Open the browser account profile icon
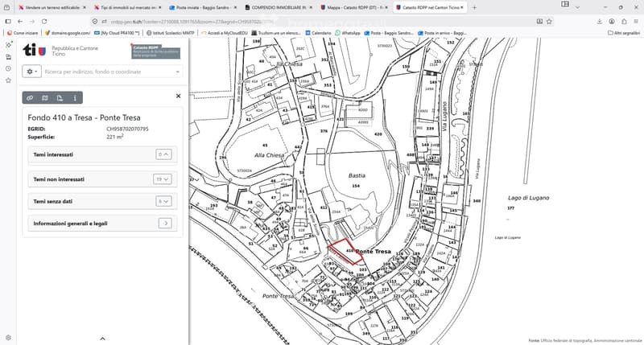 (612, 22)
